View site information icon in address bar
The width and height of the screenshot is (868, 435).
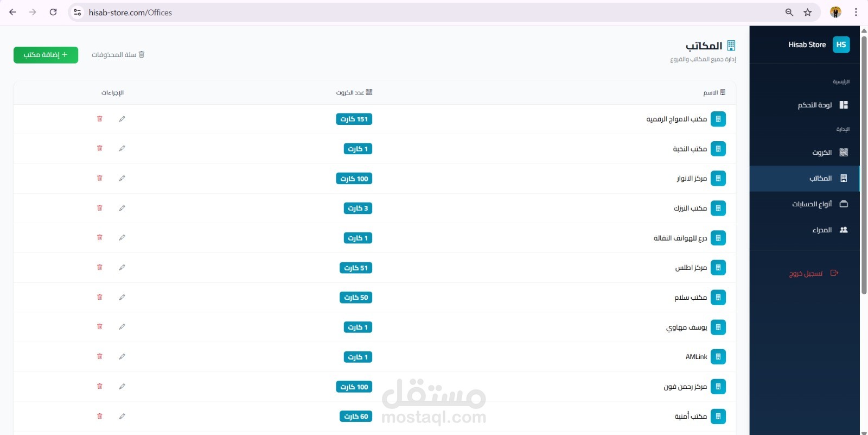78,12
